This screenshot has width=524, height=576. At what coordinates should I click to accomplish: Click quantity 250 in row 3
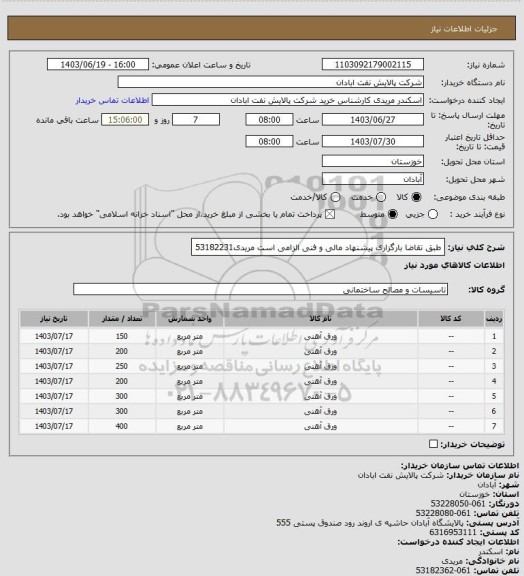point(122,366)
